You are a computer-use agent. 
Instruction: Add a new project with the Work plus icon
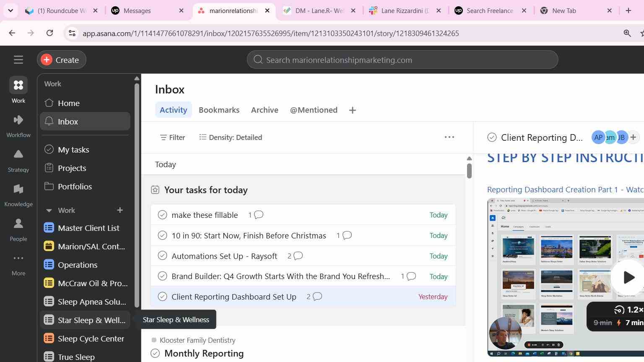pyautogui.click(x=120, y=210)
